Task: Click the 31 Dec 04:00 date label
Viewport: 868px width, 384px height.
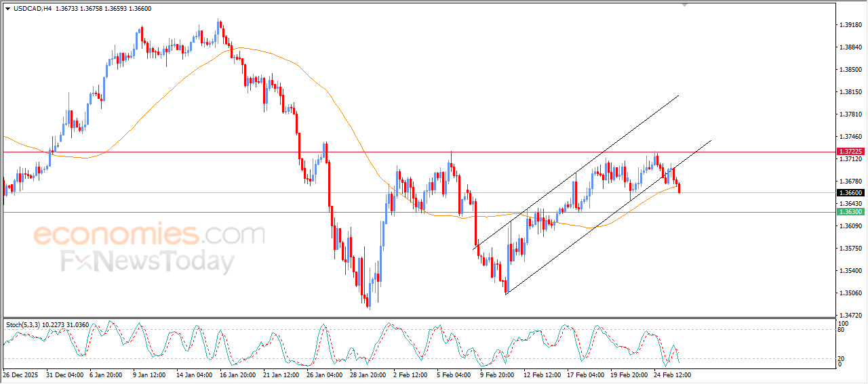Action: [x=64, y=375]
